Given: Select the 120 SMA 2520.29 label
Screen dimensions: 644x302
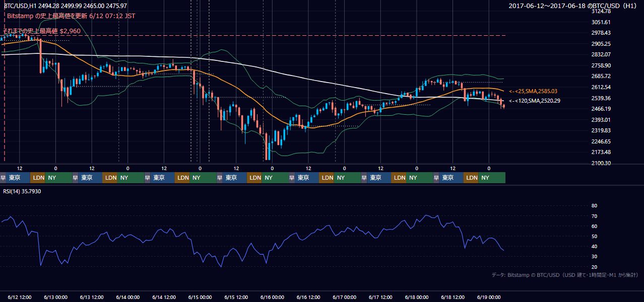Looking at the screenshot, I should [x=535, y=101].
